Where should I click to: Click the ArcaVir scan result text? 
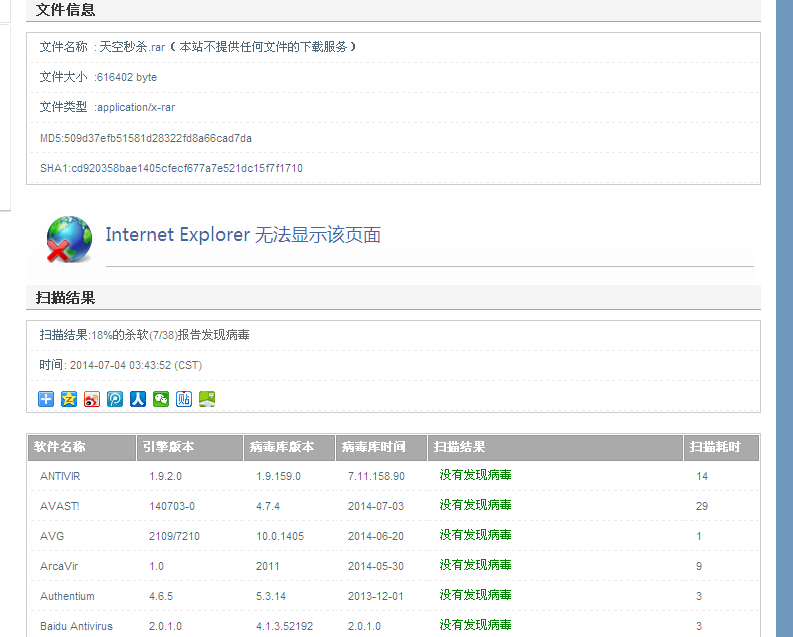point(475,565)
